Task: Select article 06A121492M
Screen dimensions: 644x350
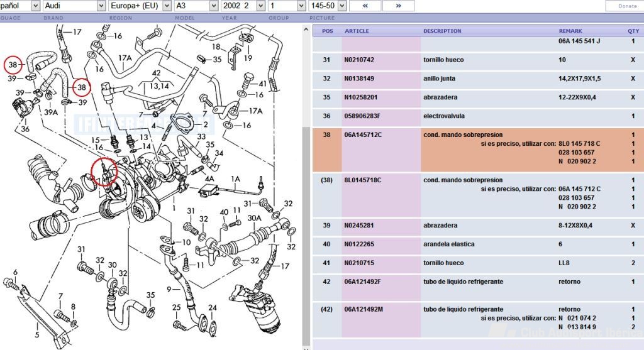Action: (x=364, y=309)
